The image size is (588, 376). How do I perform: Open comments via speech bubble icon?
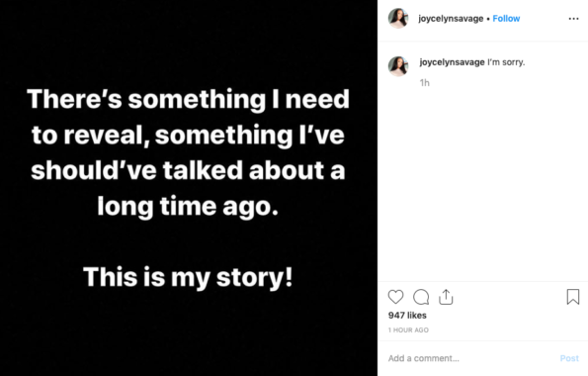coord(421,297)
